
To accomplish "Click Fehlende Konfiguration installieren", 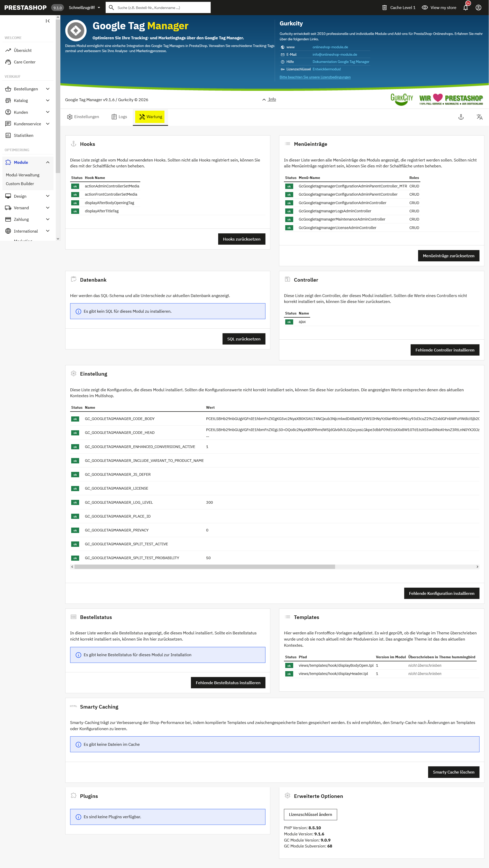I will click(442, 593).
